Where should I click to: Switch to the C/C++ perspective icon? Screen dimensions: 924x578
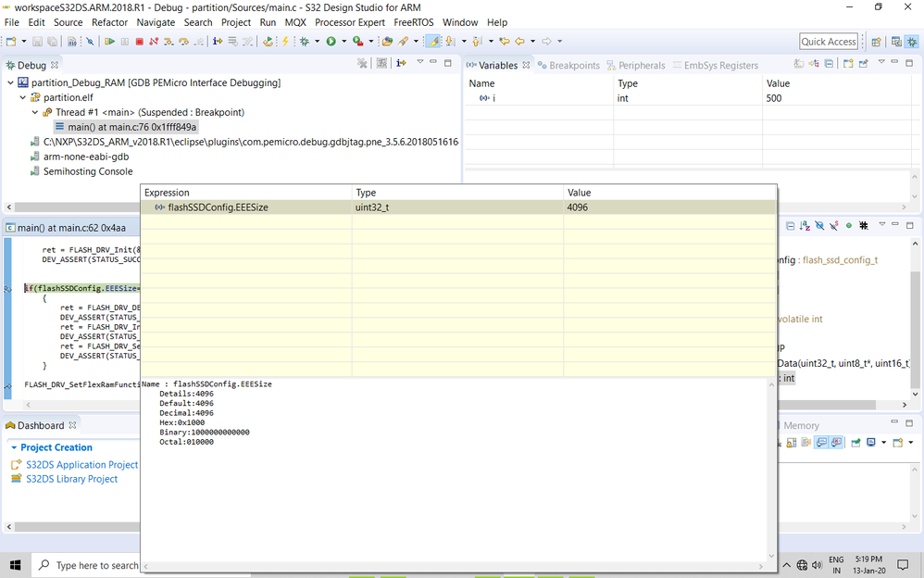(896, 42)
